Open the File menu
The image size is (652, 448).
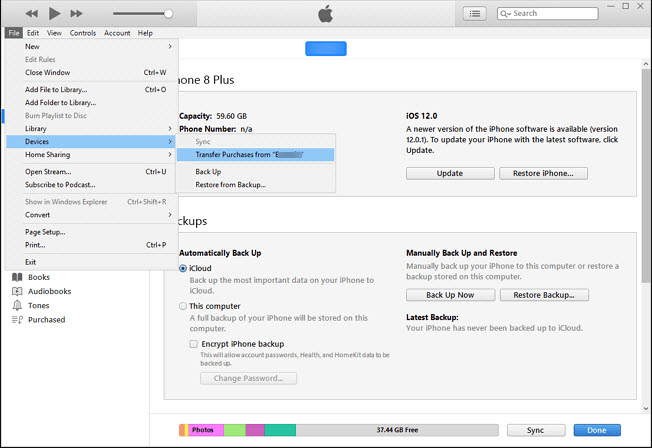(x=14, y=33)
